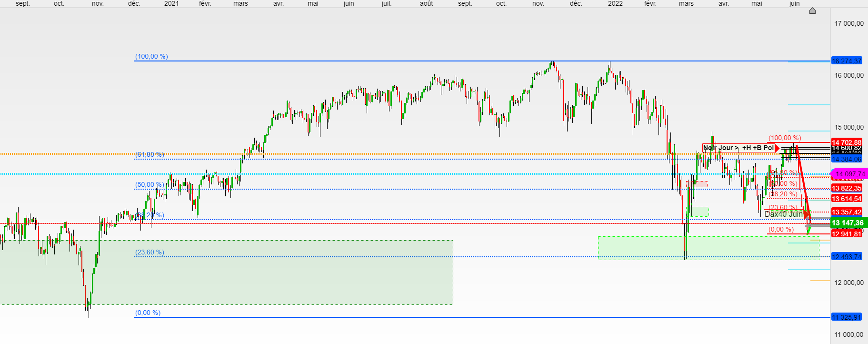The height and width of the screenshot is (344, 868).
Task: Select the red 14 702,88 price label
Action: click(846, 142)
